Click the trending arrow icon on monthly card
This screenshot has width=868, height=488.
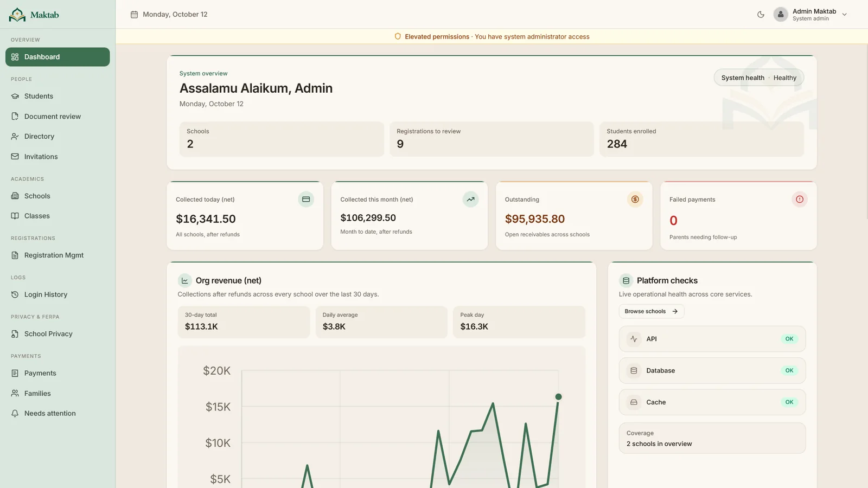pyautogui.click(x=470, y=200)
